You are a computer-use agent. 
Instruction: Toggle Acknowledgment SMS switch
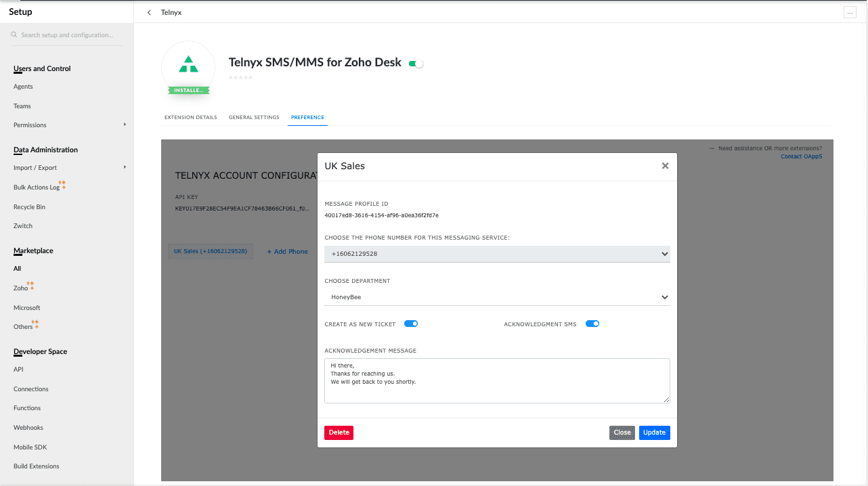click(592, 324)
